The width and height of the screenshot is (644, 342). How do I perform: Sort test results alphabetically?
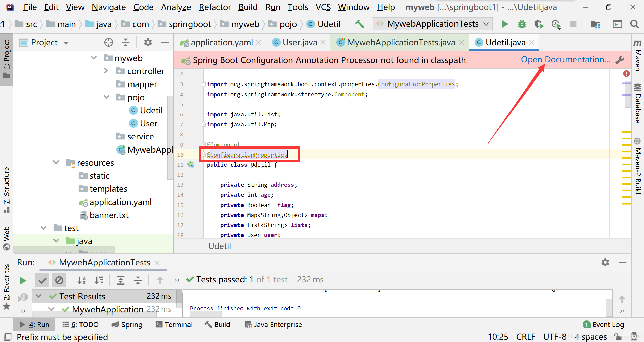82,280
